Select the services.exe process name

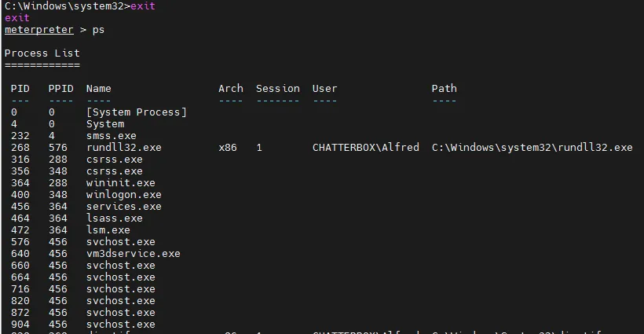(x=123, y=207)
